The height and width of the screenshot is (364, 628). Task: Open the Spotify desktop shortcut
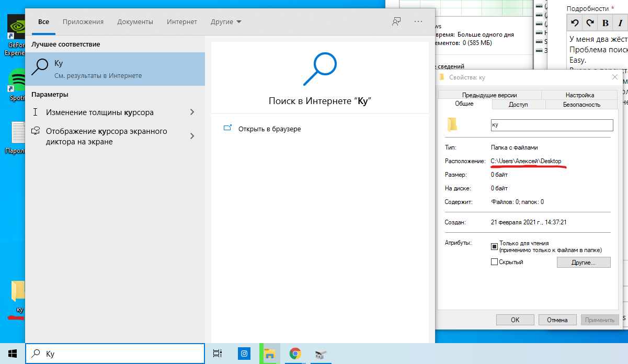click(17, 85)
